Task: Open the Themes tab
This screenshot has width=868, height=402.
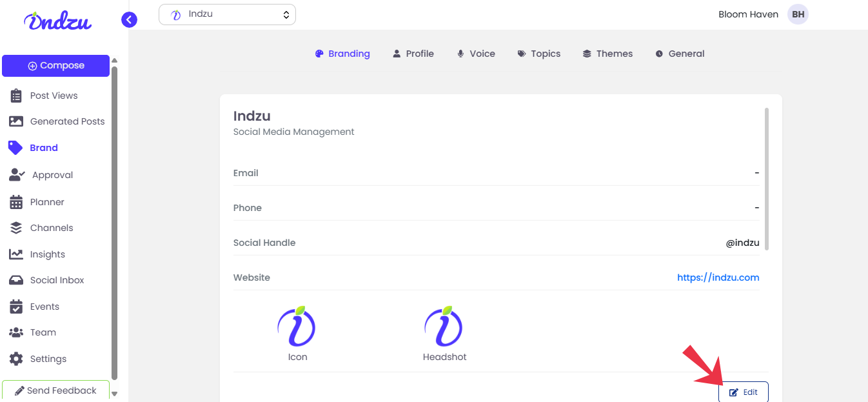Action: pyautogui.click(x=607, y=54)
